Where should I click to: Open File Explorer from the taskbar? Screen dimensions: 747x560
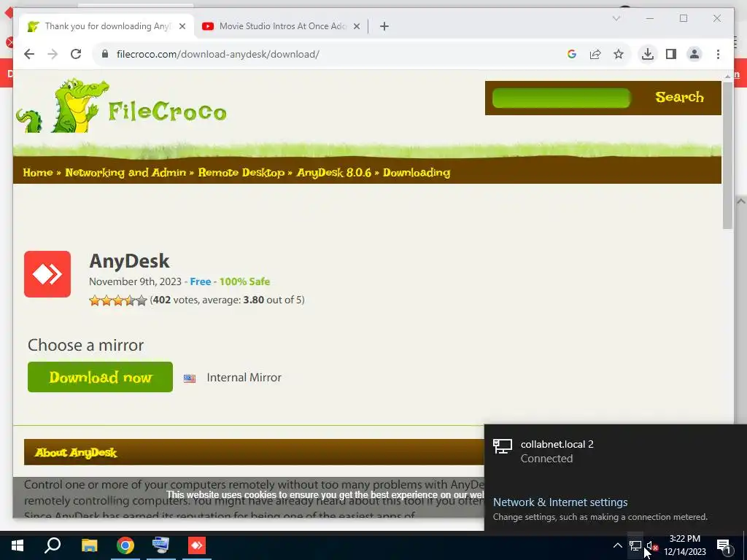click(89, 545)
